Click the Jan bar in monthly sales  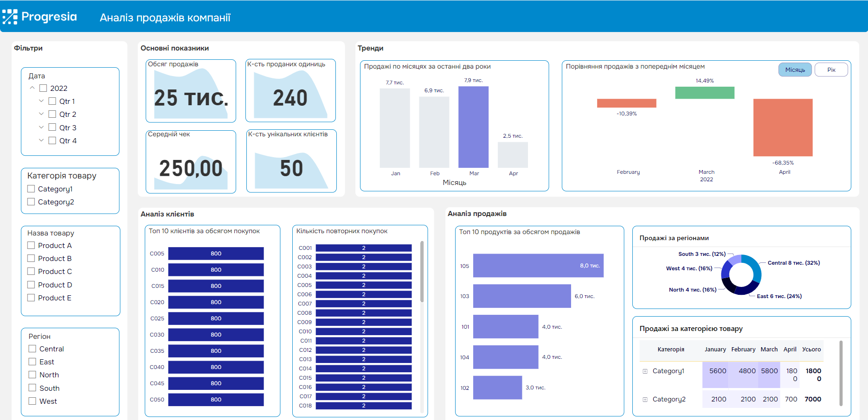[395, 128]
